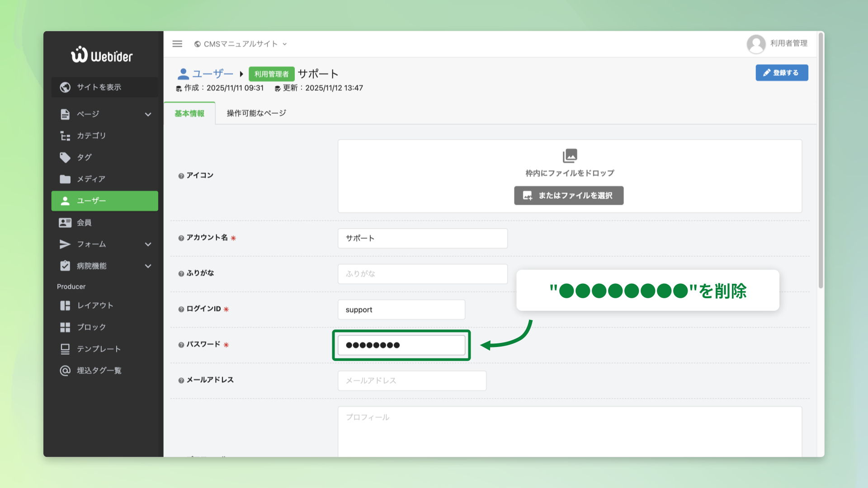This screenshot has height=488, width=868.
Task: Click the ユーザー person icon in sidebar
Action: 65,201
